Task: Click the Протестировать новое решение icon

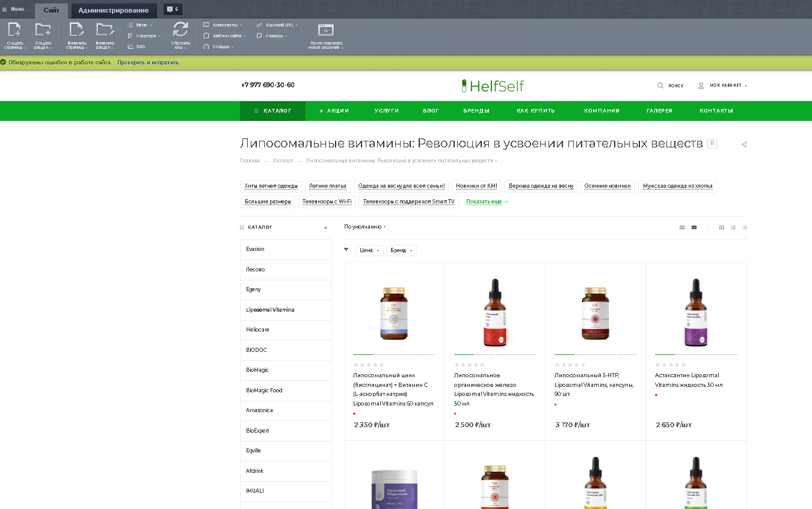Action: [325, 31]
